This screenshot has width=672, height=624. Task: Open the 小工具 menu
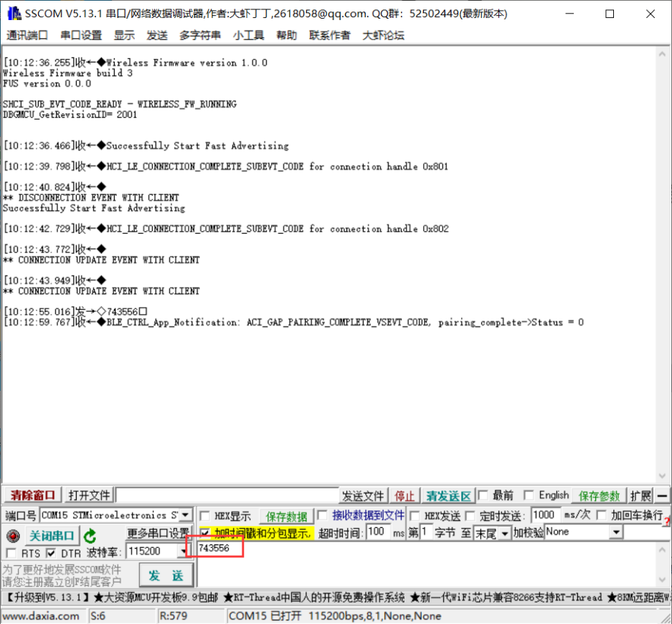[248, 35]
